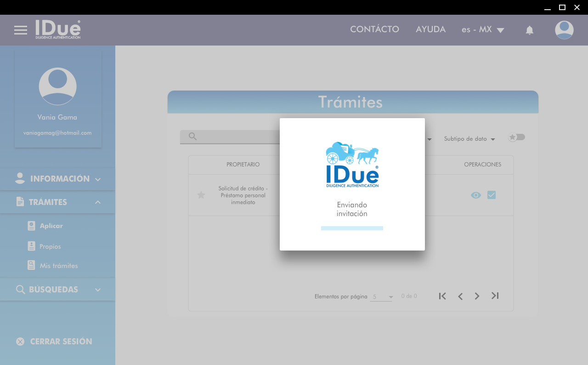This screenshot has width=588, height=365.
Task: View the trámite using the eye icon
Action: (x=476, y=195)
